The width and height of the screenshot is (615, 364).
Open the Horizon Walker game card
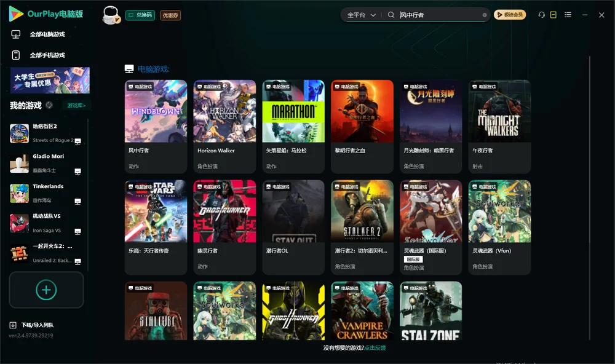224,126
